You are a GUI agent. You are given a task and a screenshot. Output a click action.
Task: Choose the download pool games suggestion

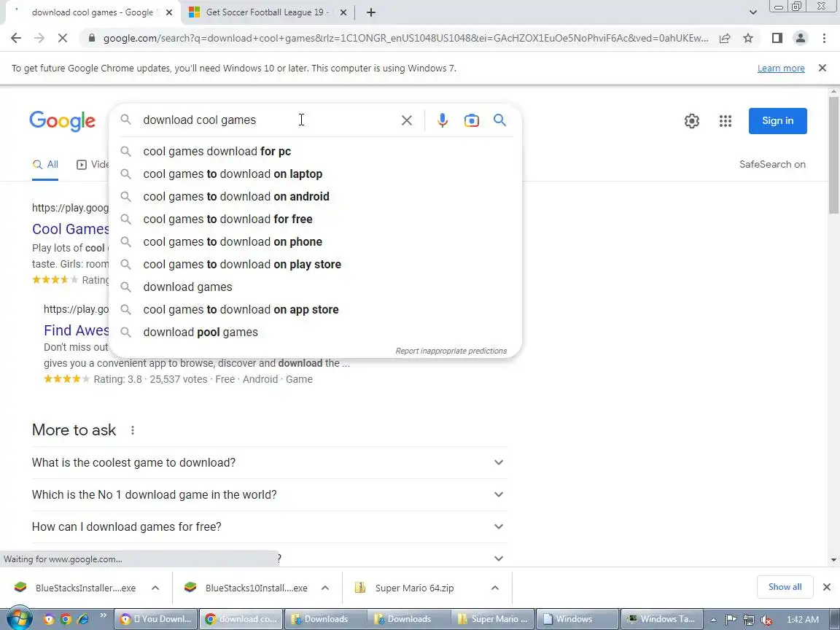[x=315, y=332]
